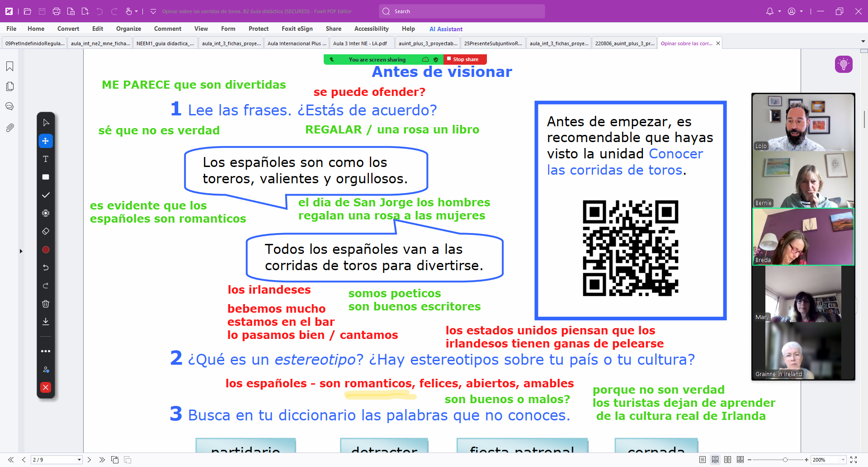Expand the document tabs list arrow
This screenshot has width=868, height=467.
pos(863,41)
